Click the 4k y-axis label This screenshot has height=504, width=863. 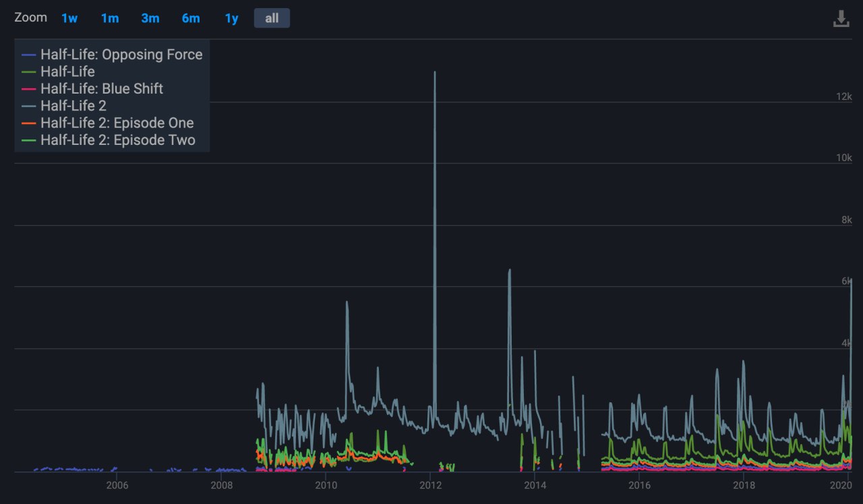847,343
